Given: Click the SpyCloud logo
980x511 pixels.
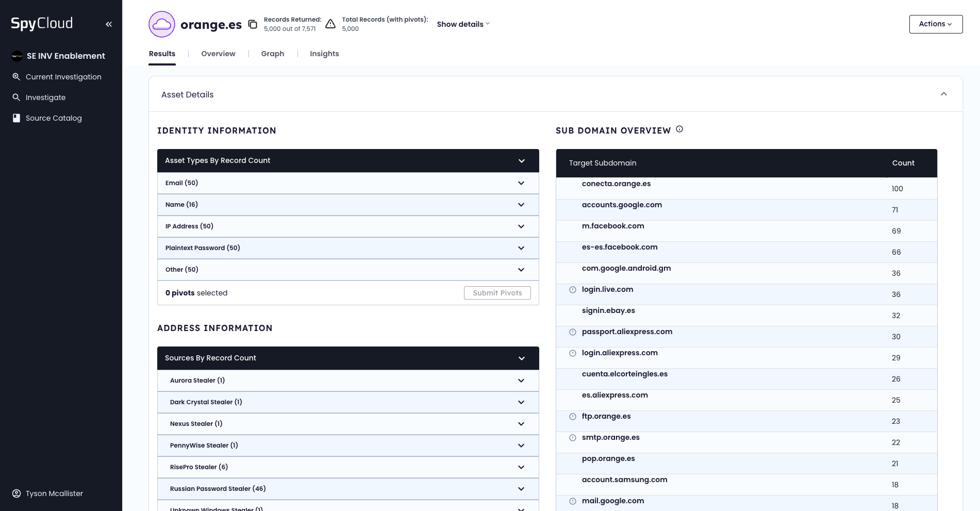Looking at the screenshot, I should pyautogui.click(x=42, y=24).
